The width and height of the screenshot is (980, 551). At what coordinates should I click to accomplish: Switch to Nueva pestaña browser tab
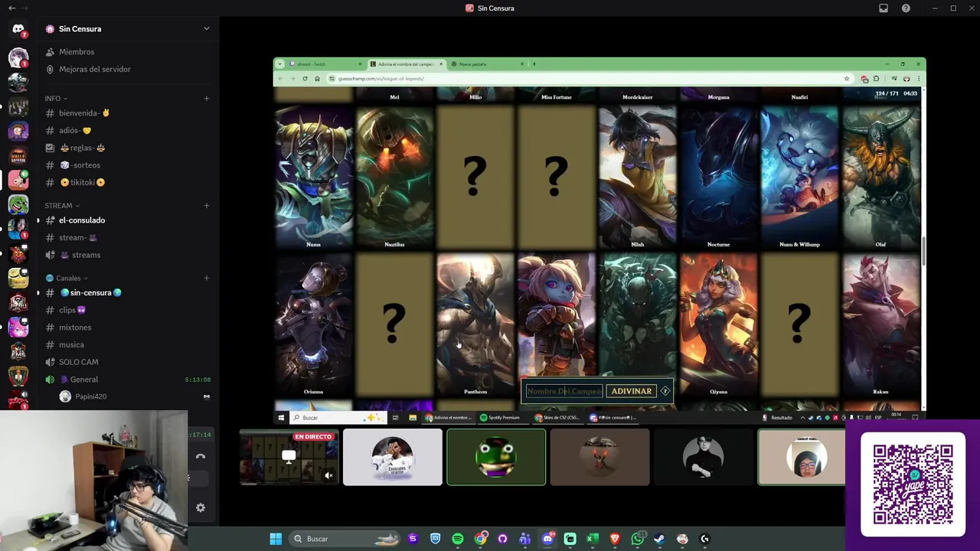pyautogui.click(x=488, y=64)
